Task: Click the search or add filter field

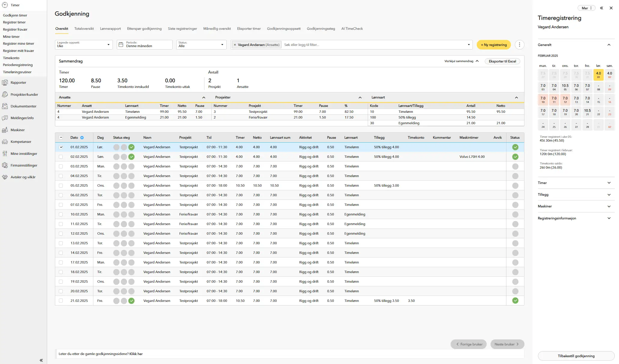Action: point(374,45)
